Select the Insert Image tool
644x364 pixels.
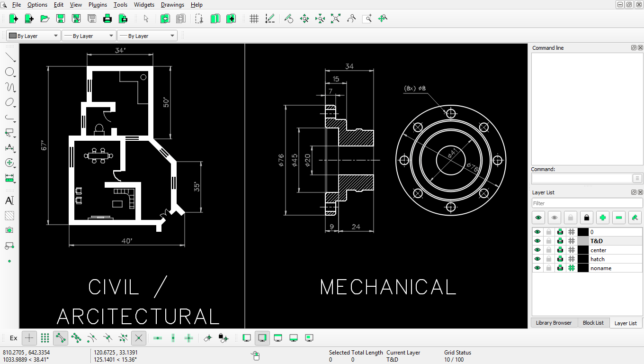(9, 231)
